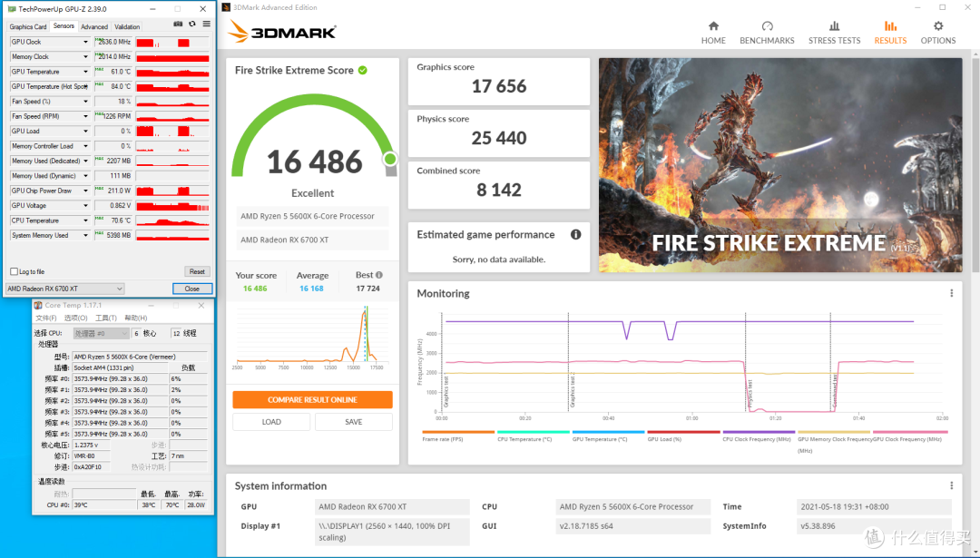Click the Graphics score 17 656 value

pos(499,86)
